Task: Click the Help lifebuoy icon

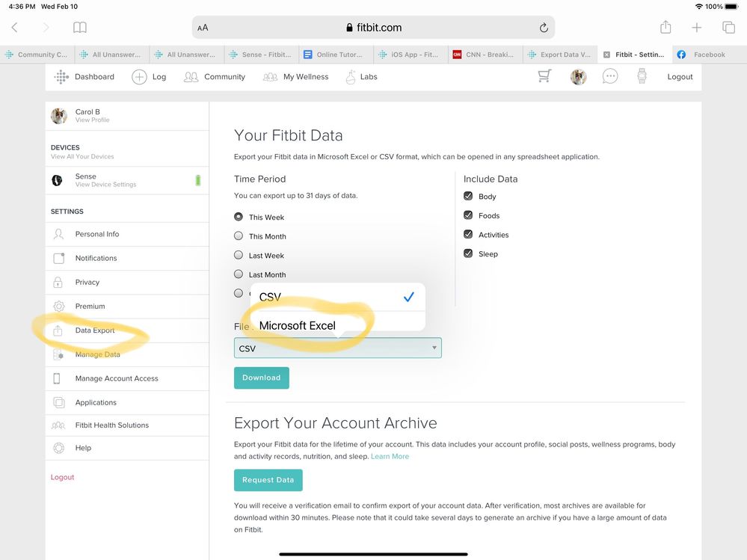Action: [58, 448]
